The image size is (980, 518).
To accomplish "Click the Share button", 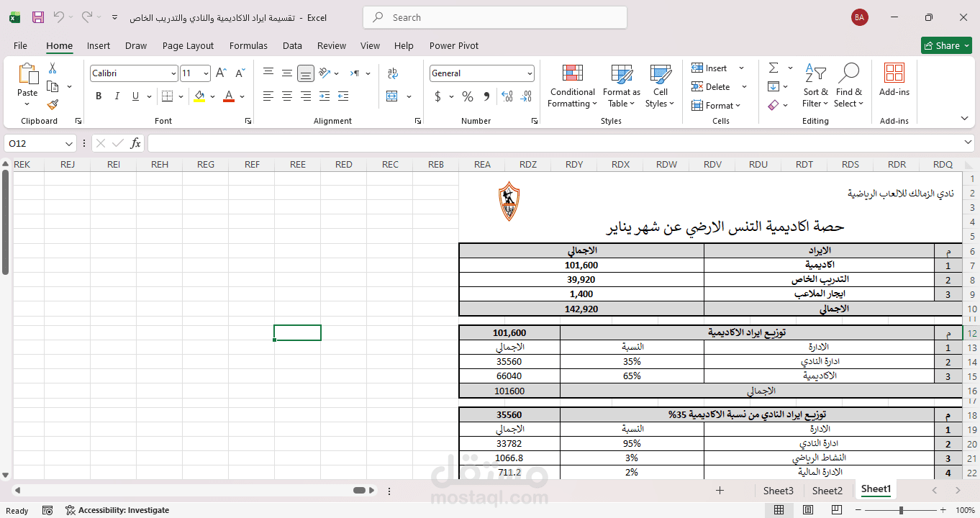I will click(x=946, y=45).
